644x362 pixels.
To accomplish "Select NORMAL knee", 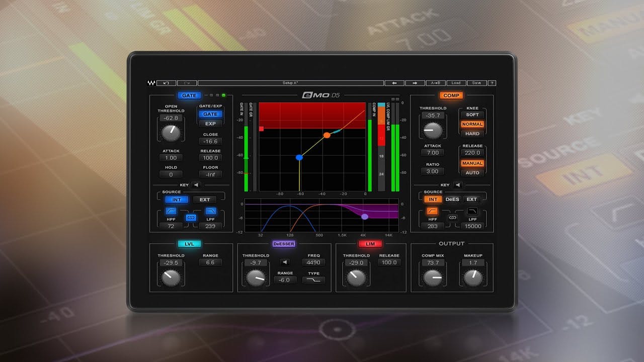I will pos(472,124).
